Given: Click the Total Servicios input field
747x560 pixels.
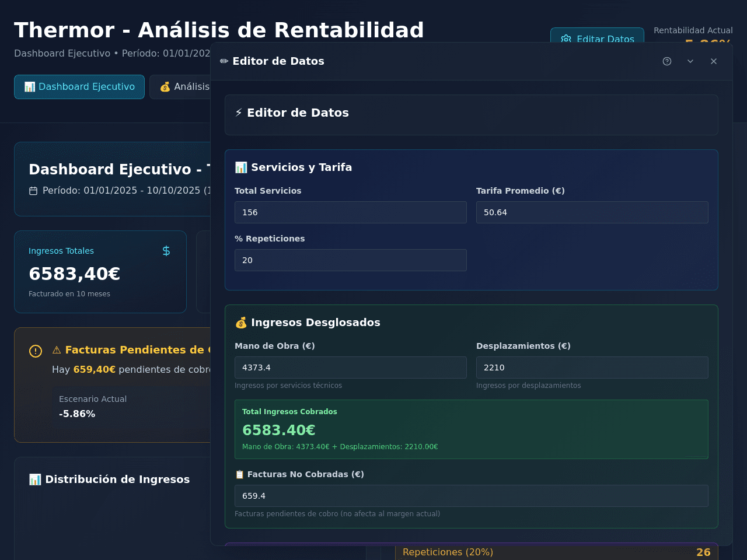Looking at the screenshot, I should pos(351,212).
